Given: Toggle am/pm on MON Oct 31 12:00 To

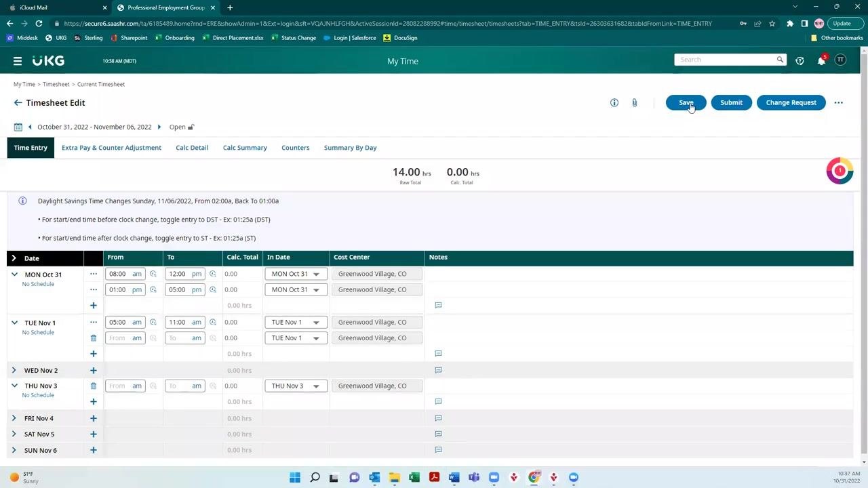Looking at the screenshot, I should click(197, 274).
